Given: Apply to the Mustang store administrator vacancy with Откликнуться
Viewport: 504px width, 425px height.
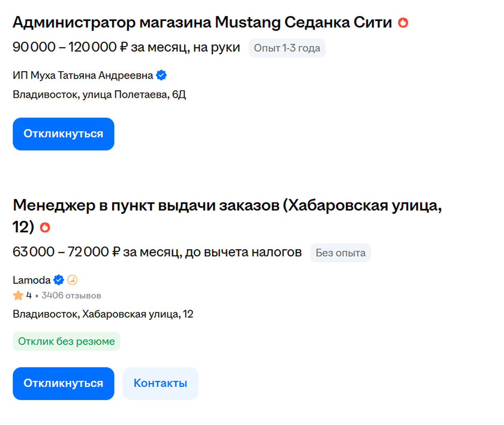Looking at the screenshot, I should [x=64, y=134].
